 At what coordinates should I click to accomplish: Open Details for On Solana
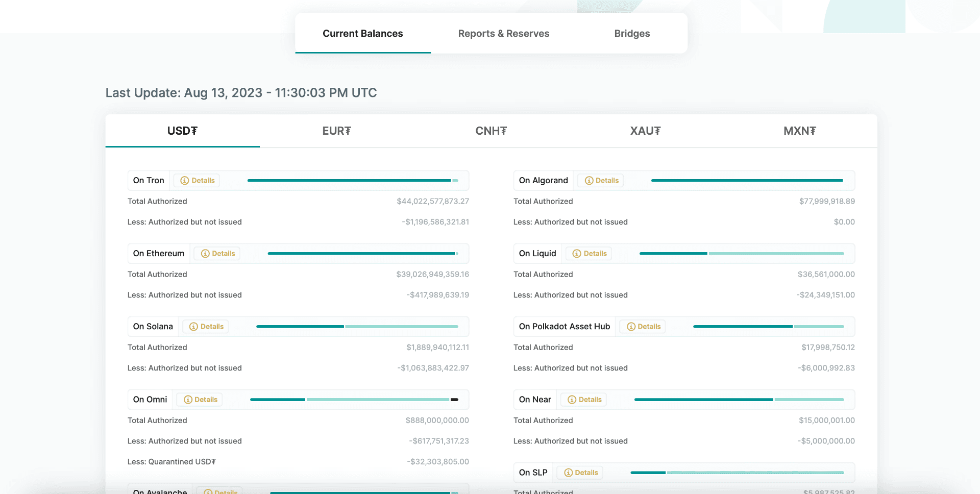click(x=206, y=327)
